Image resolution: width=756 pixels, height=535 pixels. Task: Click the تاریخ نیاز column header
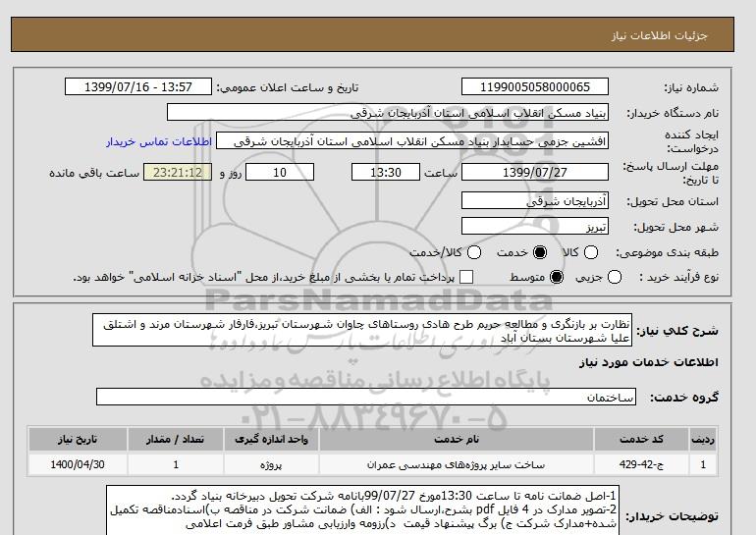point(78,439)
